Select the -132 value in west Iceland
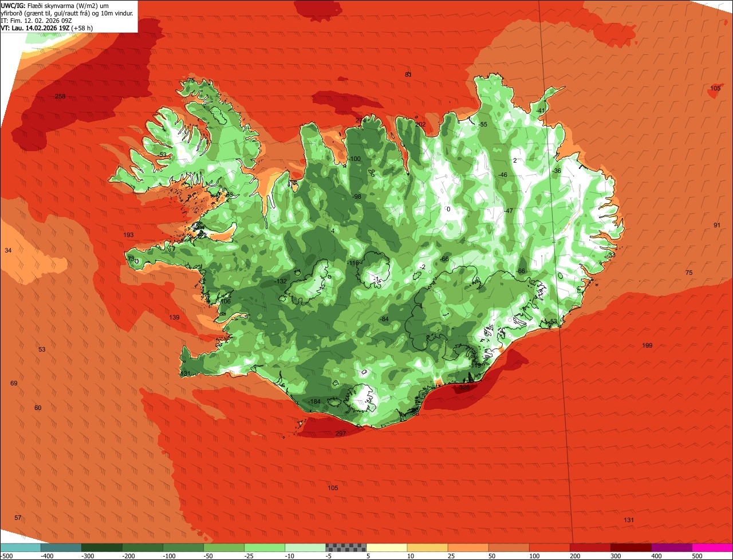This screenshot has height=560, width=733. pos(281,281)
